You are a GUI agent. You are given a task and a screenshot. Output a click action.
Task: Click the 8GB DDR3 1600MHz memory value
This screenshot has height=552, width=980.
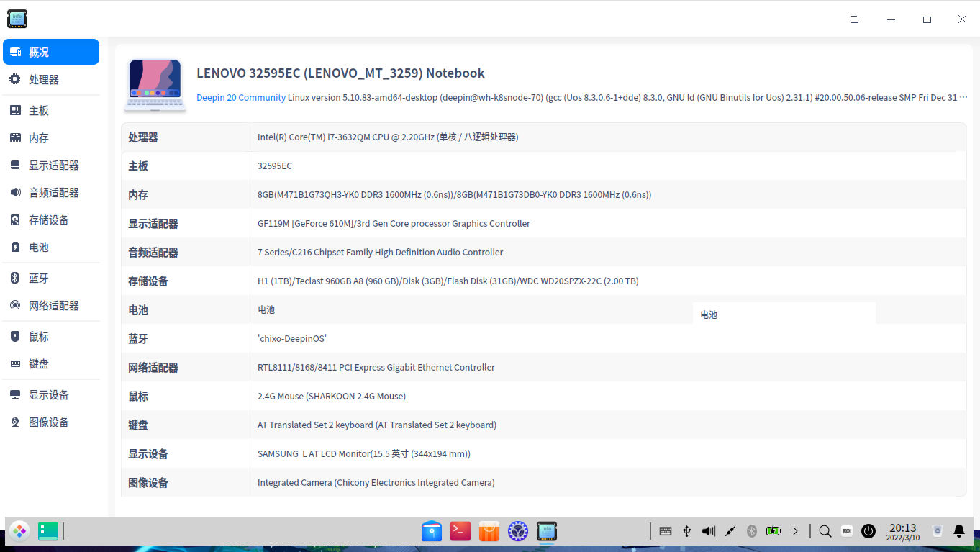455,194
